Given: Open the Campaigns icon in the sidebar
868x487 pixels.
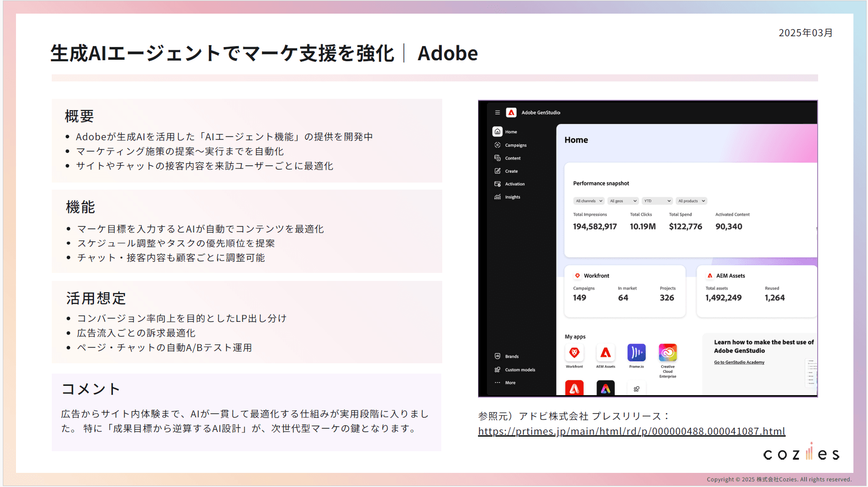Looking at the screenshot, I should pos(497,145).
